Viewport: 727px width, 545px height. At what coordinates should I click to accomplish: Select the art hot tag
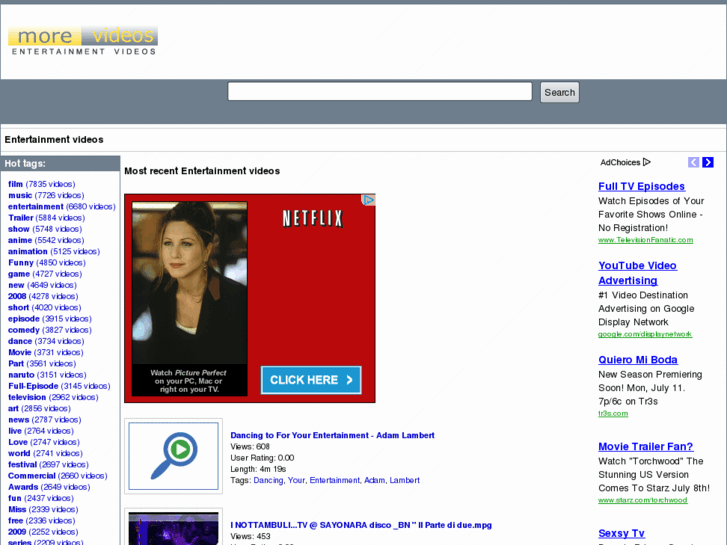(x=13, y=408)
